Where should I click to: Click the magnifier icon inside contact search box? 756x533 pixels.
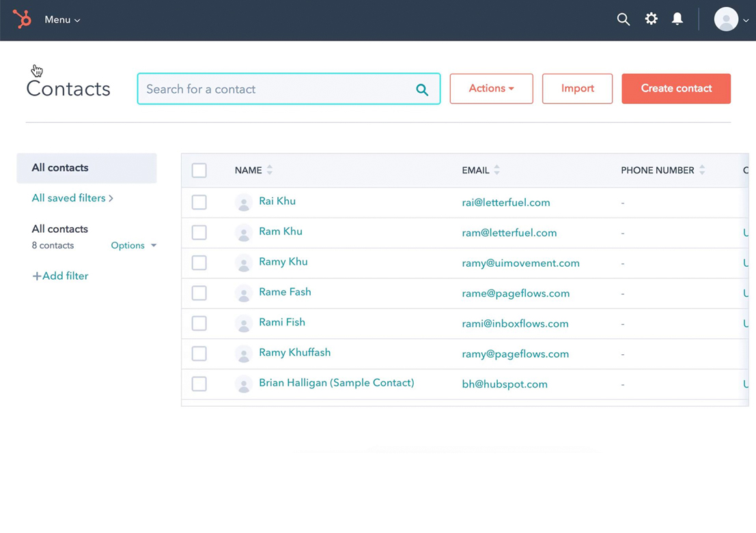422,89
